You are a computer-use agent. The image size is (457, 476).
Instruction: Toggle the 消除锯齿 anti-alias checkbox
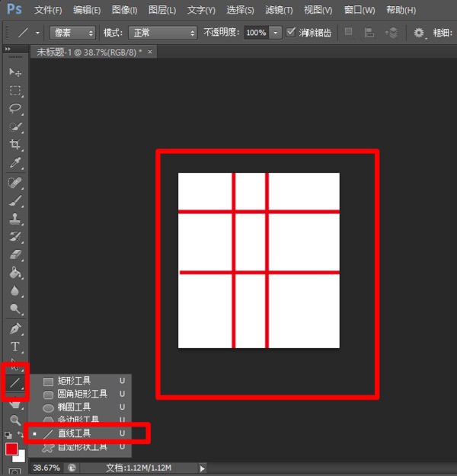coord(291,33)
